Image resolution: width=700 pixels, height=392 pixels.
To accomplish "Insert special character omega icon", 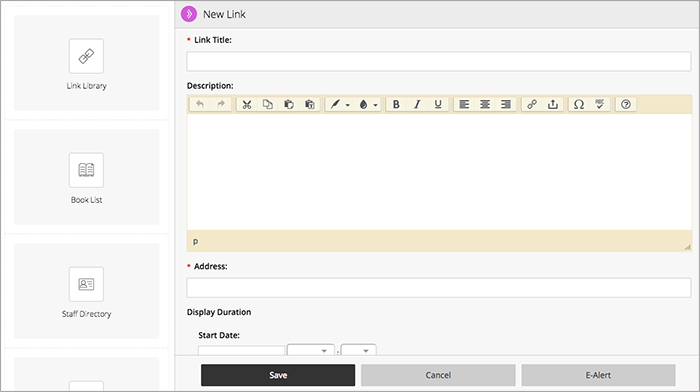I will pyautogui.click(x=579, y=104).
